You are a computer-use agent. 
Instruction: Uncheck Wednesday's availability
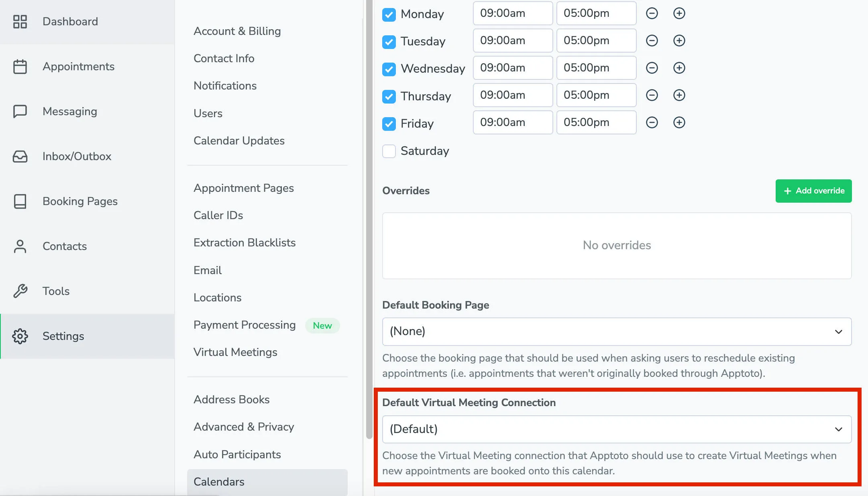click(388, 69)
